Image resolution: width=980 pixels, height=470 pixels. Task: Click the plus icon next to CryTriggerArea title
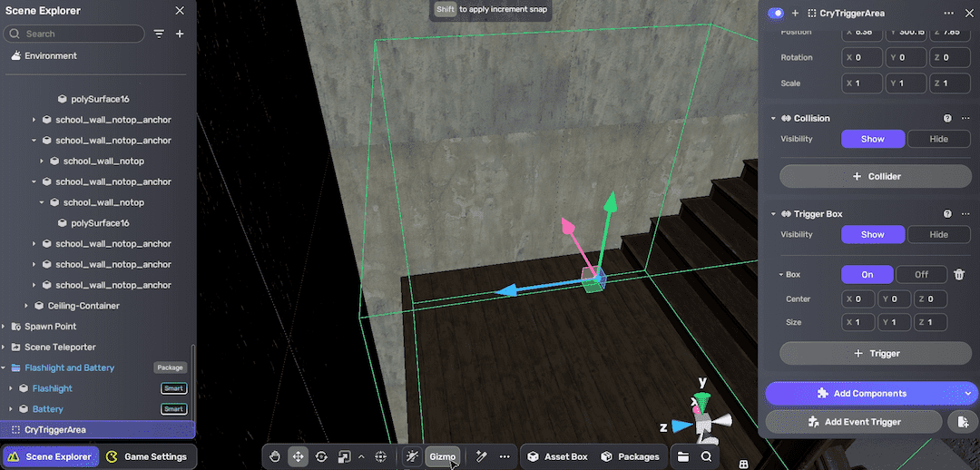coord(795,13)
